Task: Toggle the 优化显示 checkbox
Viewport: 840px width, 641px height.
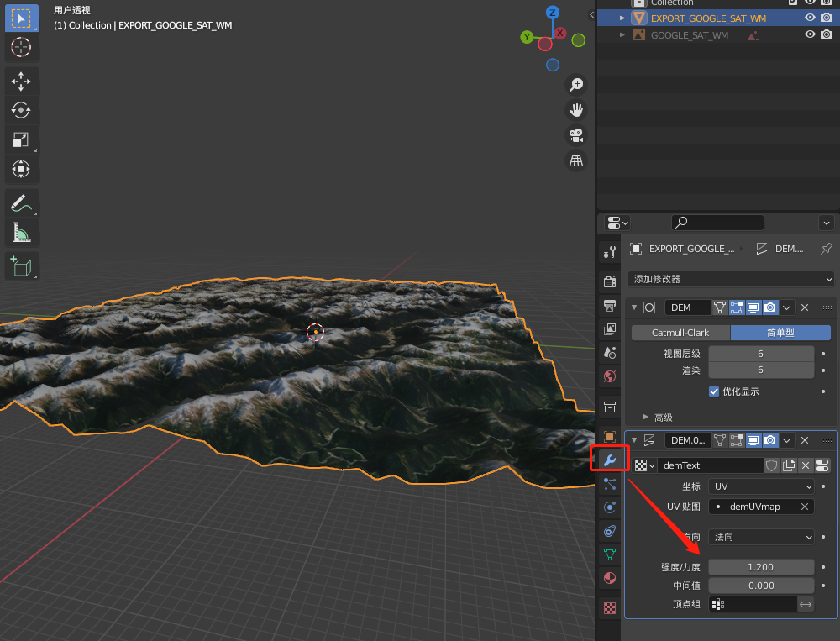Action: tap(714, 391)
